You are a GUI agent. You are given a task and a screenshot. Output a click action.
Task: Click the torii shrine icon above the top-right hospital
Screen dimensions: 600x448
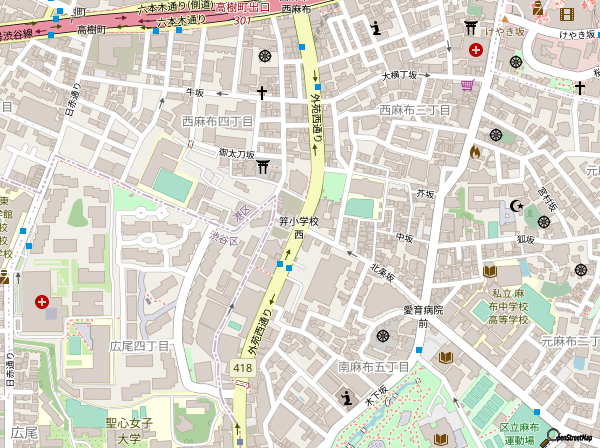(x=470, y=26)
